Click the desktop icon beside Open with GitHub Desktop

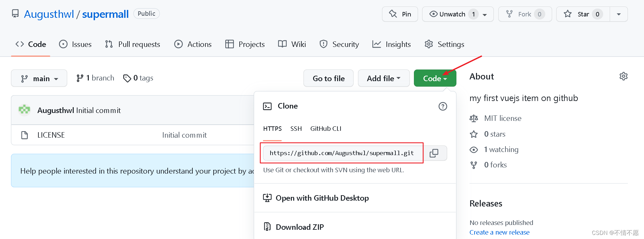click(x=267, y=198)
